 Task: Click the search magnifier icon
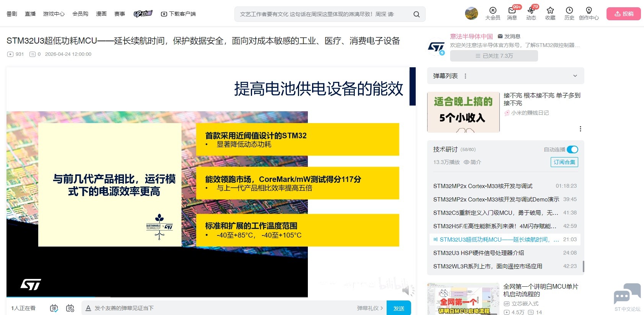tap(416, 14)
